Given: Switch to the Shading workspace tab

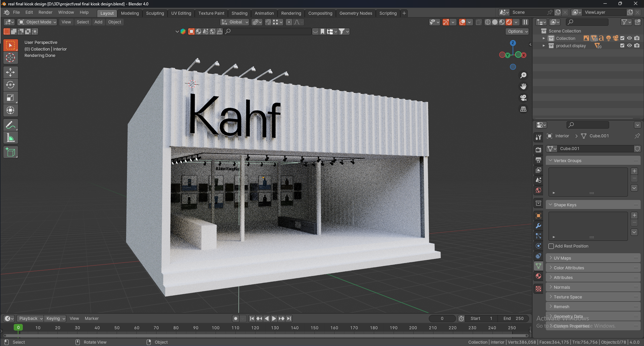Looking at the screenshot, I should (239, 13).
